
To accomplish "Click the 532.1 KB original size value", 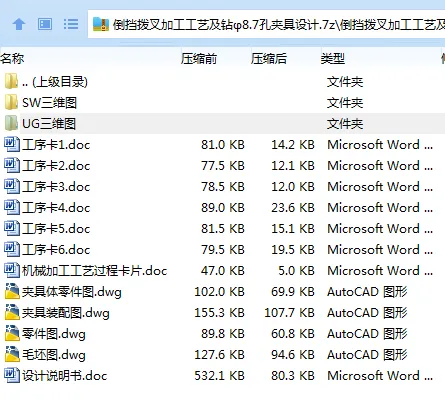I will (220, 376).
